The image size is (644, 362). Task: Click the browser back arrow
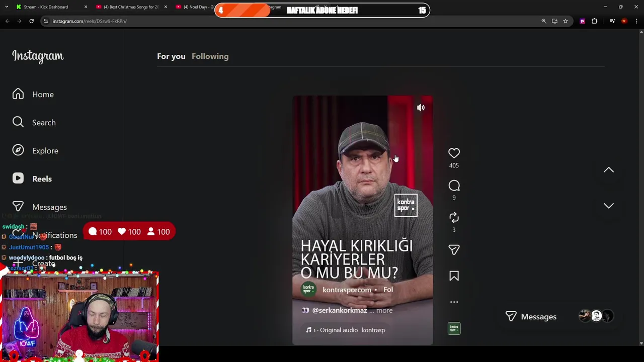pyautogui.click(x=7, y=21)
